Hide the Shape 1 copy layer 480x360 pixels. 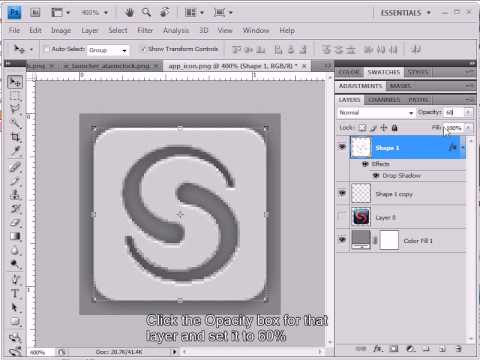click(342, 193)
